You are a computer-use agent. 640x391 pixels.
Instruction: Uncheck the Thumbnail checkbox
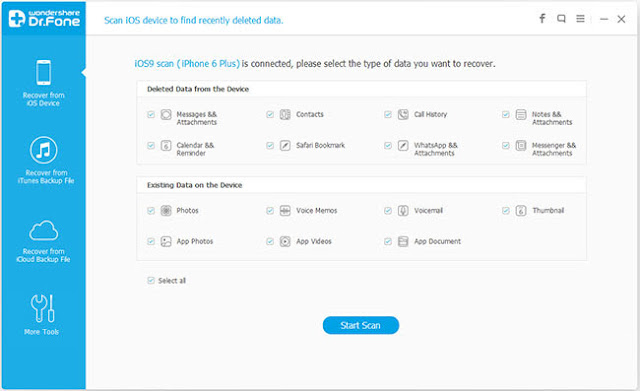(506, 211)
